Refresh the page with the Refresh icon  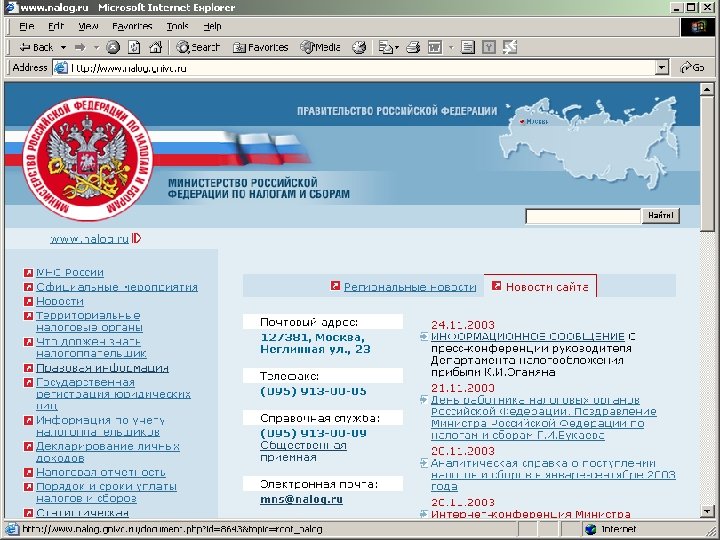134,47
